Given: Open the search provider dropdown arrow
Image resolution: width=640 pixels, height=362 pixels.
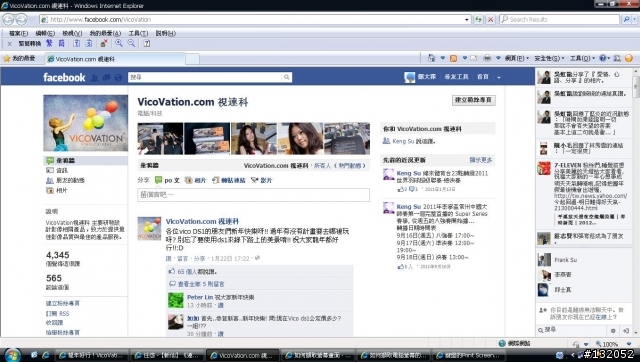Looking at the screenshot, I should point(636,20).
